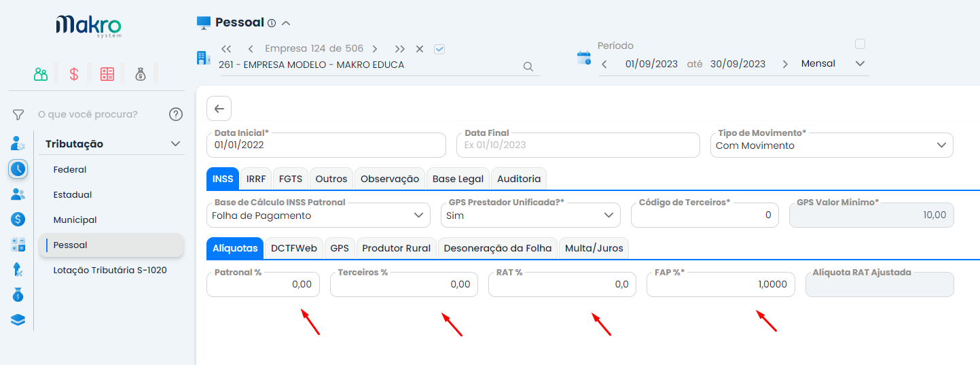The image size is (980, 365).
Task: Open the people module icon in top toolbar
Action: point(41,74)
